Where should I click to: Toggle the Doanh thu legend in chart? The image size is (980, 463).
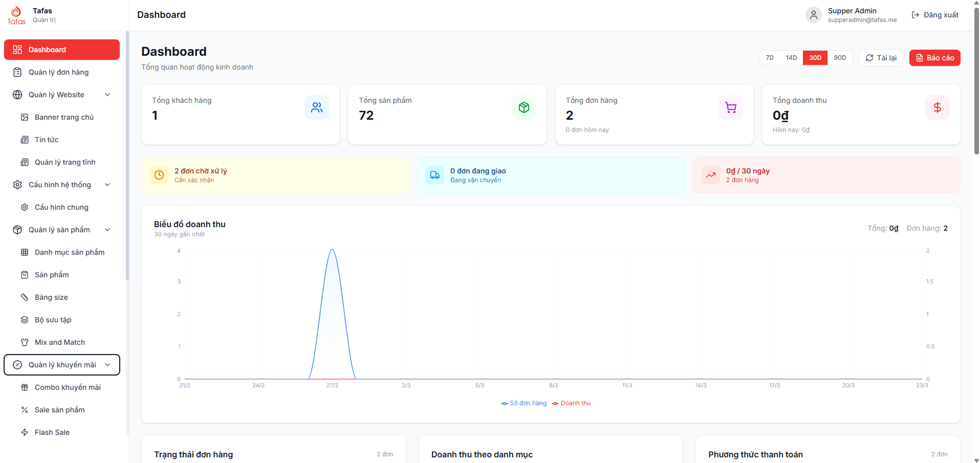pos(571,403)
